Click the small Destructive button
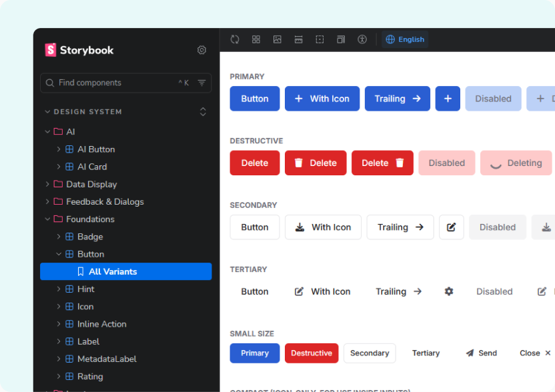 pos(312,353)
